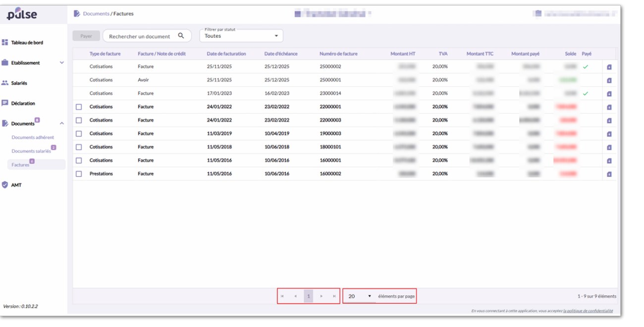This screenshot has height=327, width=644.
Task: Download the document for invoice 25000002
Action: (609, 67)
